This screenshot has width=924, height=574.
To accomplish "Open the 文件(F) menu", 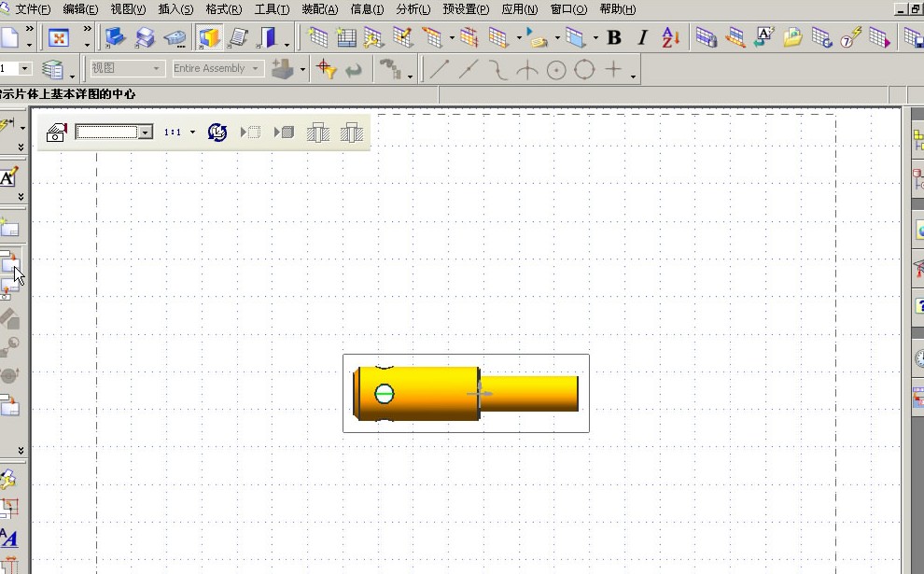I will 33,9.
